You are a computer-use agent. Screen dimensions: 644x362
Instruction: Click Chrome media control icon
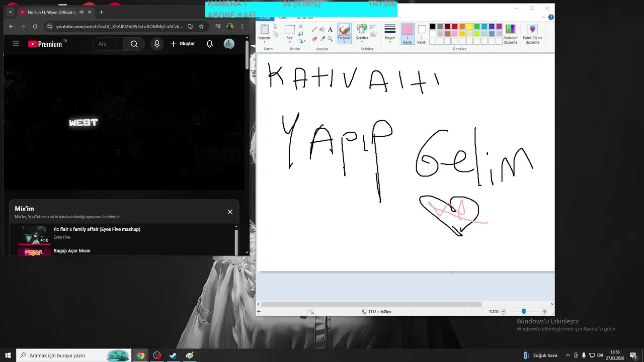coord(218,26)
